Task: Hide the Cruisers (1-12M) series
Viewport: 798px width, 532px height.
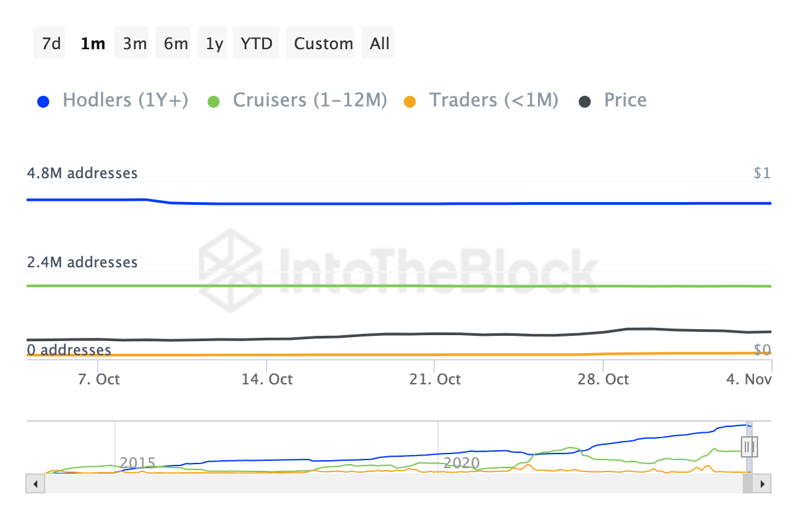Action: coord(309,100)
